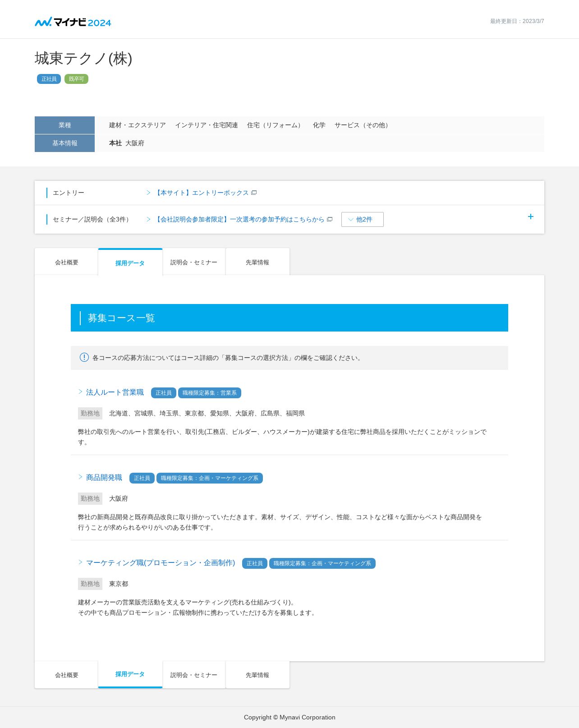
Task: Click arrow before 【本サイト】エントリーボックス
Action: [x=148, y=193]
